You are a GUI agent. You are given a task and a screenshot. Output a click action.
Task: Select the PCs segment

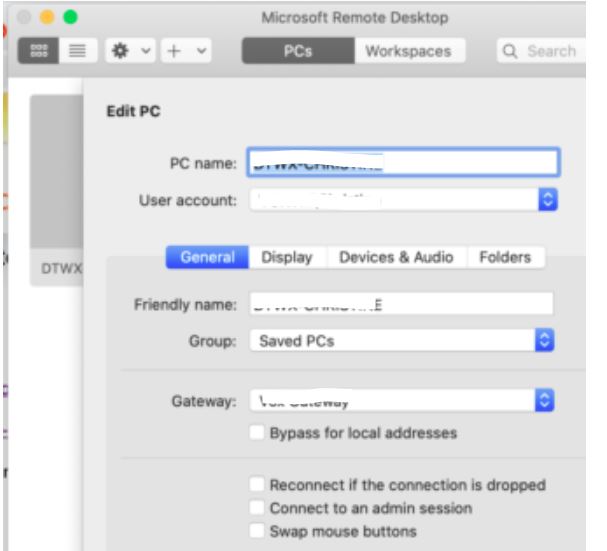[x=298, y=51]
